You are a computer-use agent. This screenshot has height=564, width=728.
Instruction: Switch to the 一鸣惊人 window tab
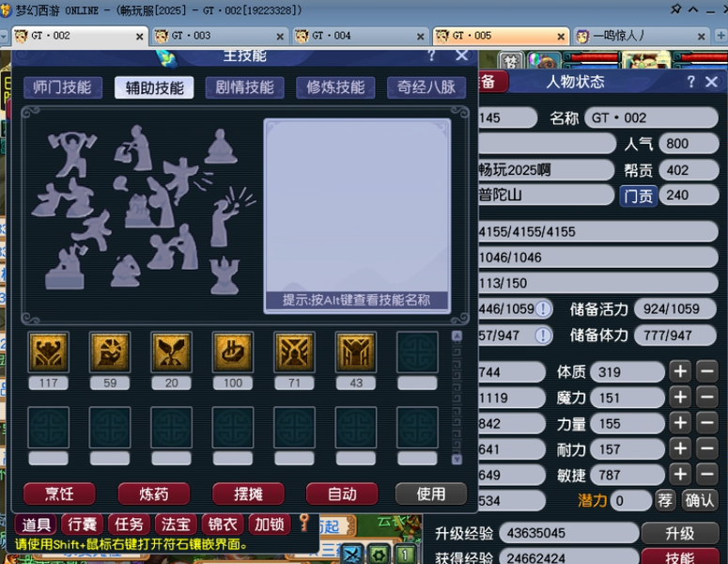642,36
